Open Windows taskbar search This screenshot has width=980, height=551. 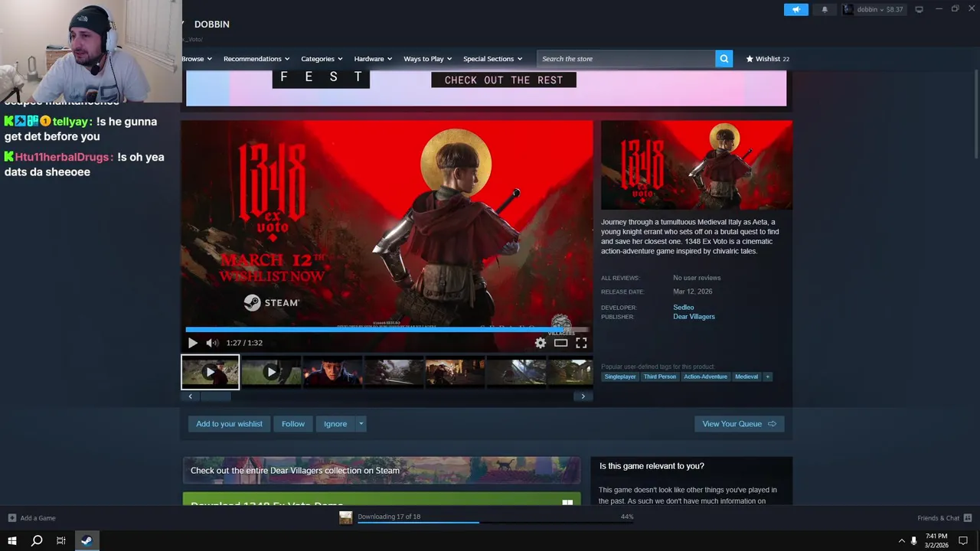click(37, 540)
